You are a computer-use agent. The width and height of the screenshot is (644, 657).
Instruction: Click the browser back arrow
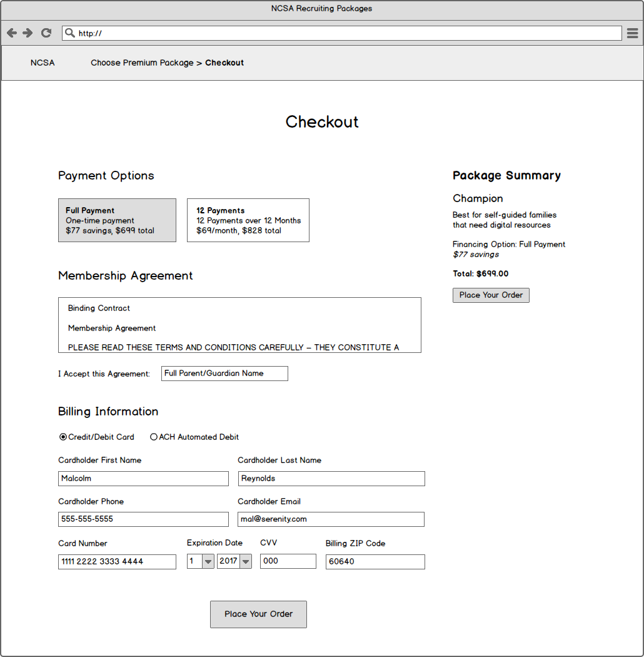(12, 33)
